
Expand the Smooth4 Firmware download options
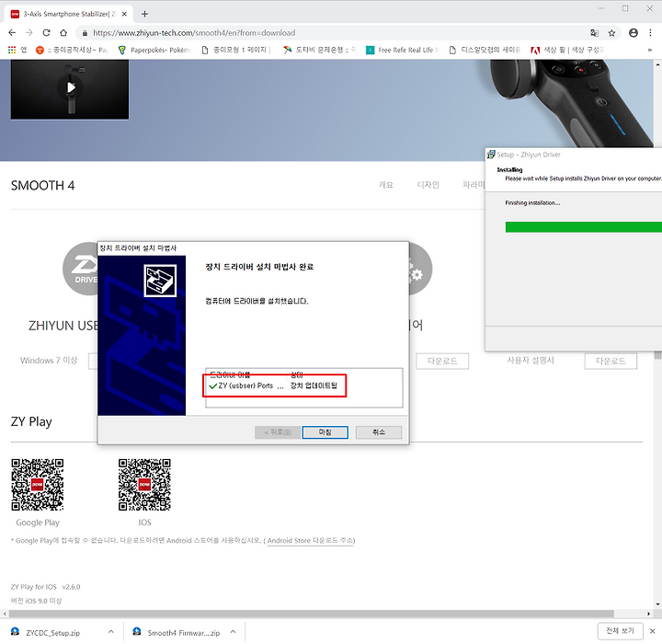pyautogui.click(x=233, y=632)
